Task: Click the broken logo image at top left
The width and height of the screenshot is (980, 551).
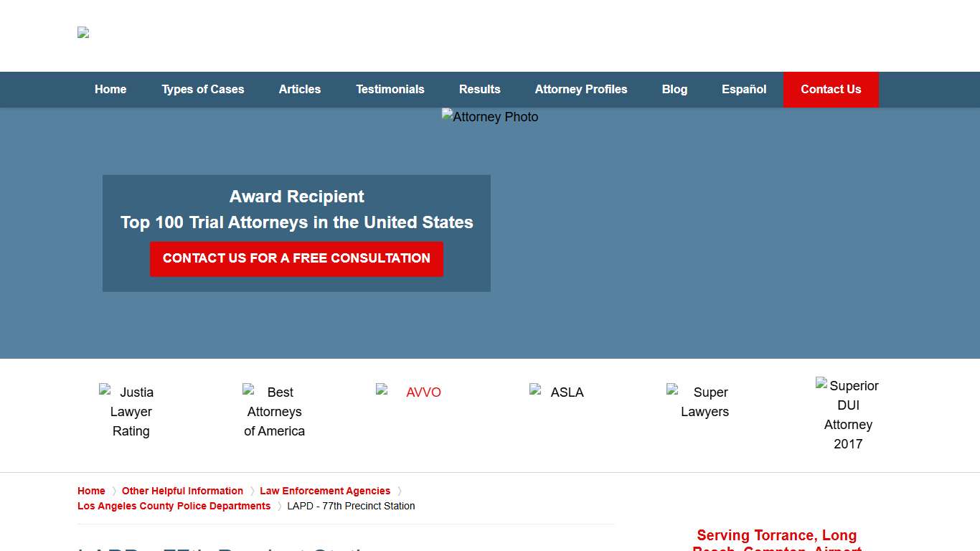Action: (x=83, y=33)
